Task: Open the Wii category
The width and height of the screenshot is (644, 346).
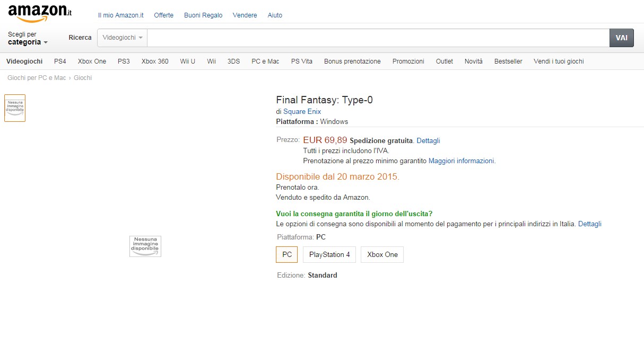Action: [x=212, y=61]
